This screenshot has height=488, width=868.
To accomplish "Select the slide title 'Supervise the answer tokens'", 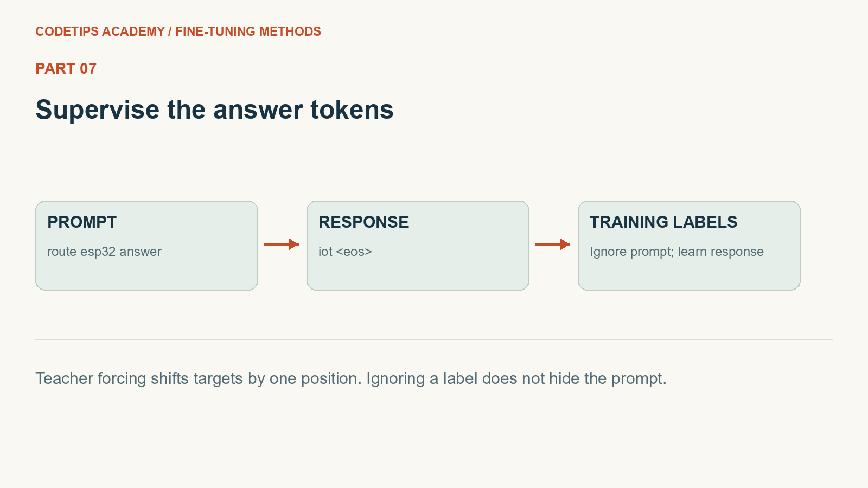I will click(214, 110).
